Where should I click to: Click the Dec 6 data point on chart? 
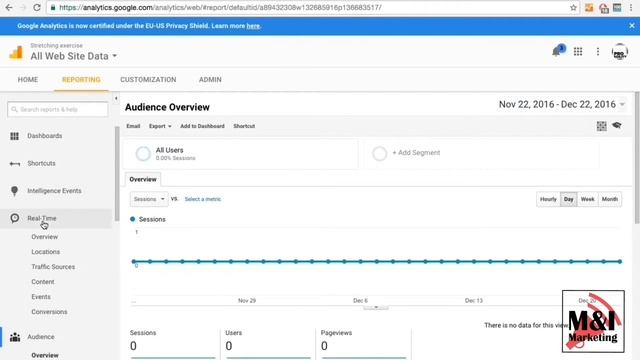tap(360, 261)
